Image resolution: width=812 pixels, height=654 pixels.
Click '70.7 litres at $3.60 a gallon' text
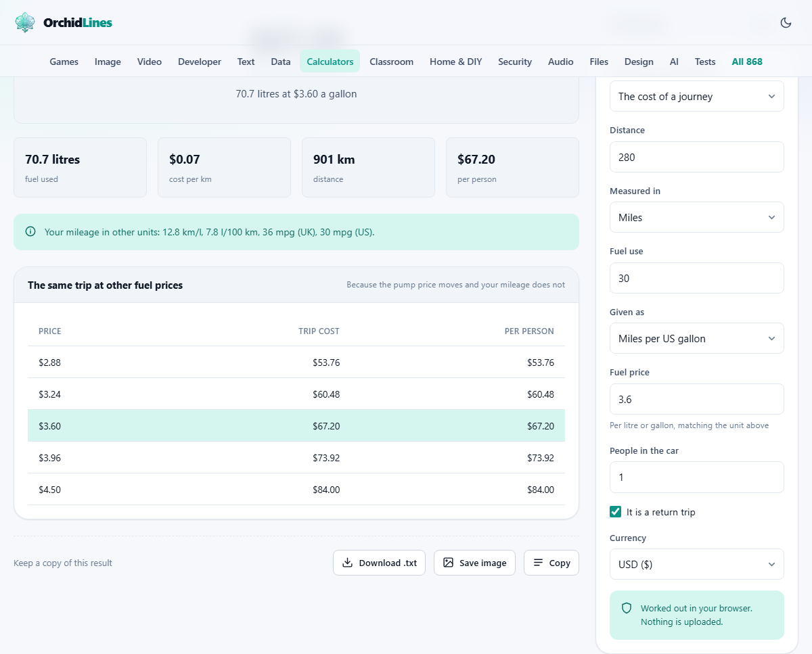coord(296,94)
